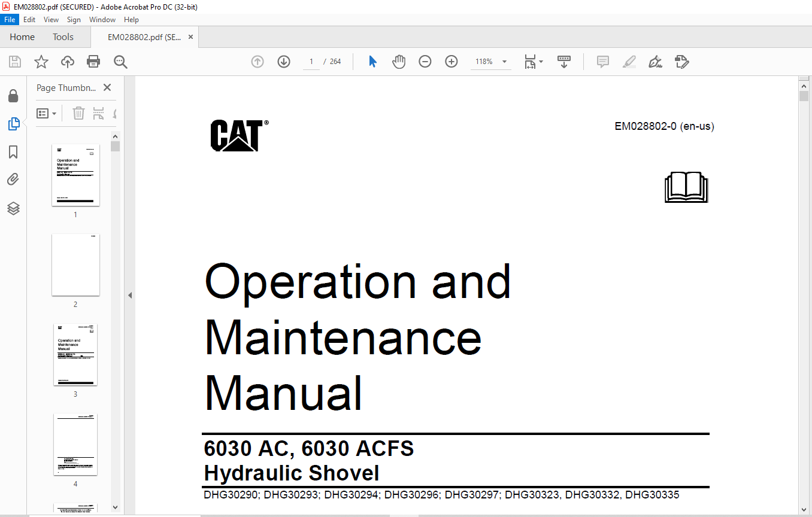This screenshot has height=517, width=812.
Task: Go to next page arrow
Action: coord(284,62)
